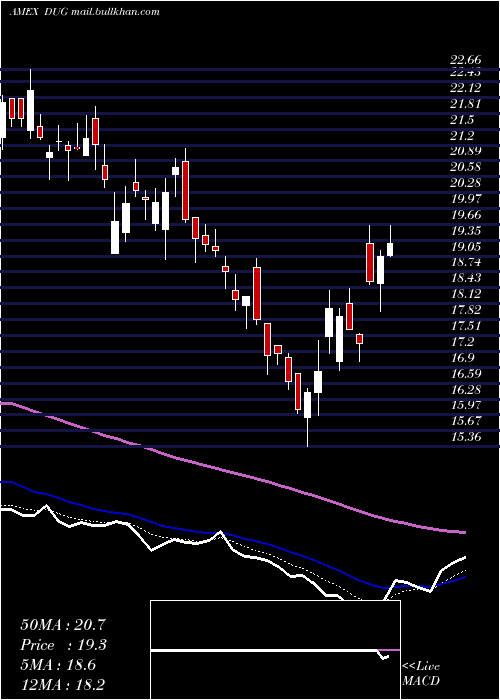The width and height of the screenshot is (500, 700).
Task: Select the 21.2 price axis label
Action: coord(462,136)
